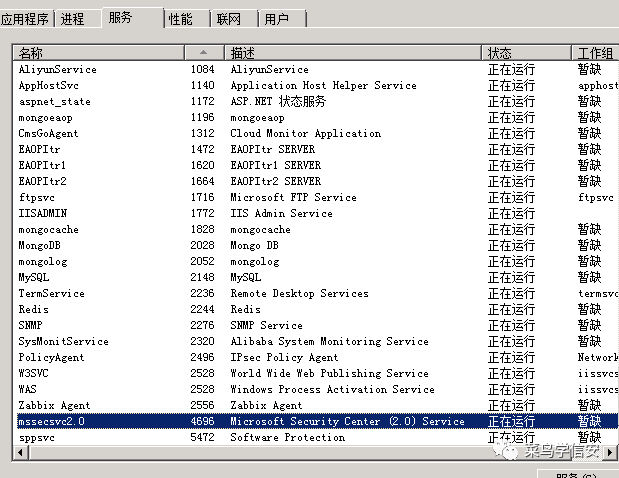Click the PID sort arrow column header

click(x=204, y=52)
